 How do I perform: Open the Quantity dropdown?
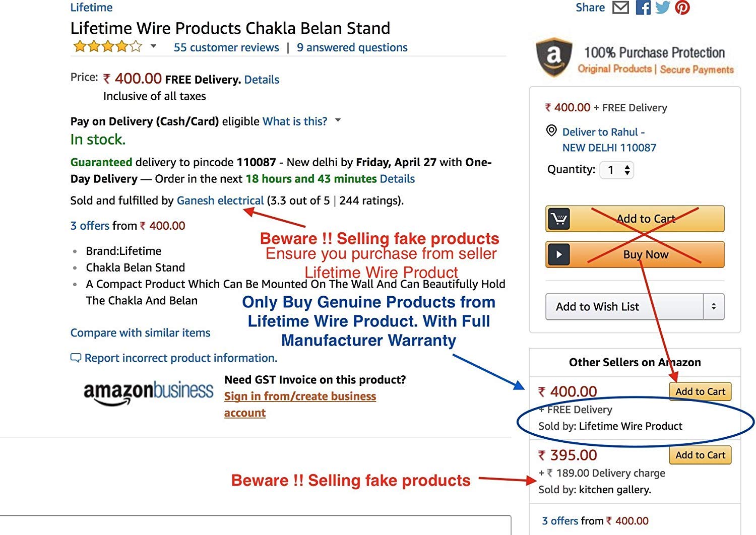point(617,170)
